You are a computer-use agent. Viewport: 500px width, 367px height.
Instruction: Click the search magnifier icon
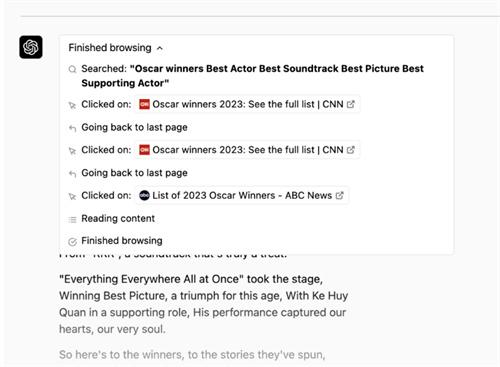pos(72,69)
